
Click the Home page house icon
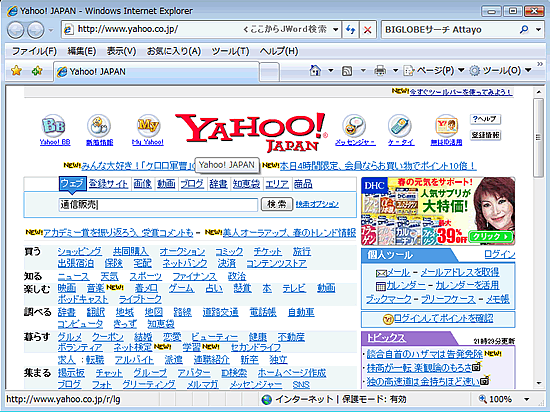coord(315,70)
